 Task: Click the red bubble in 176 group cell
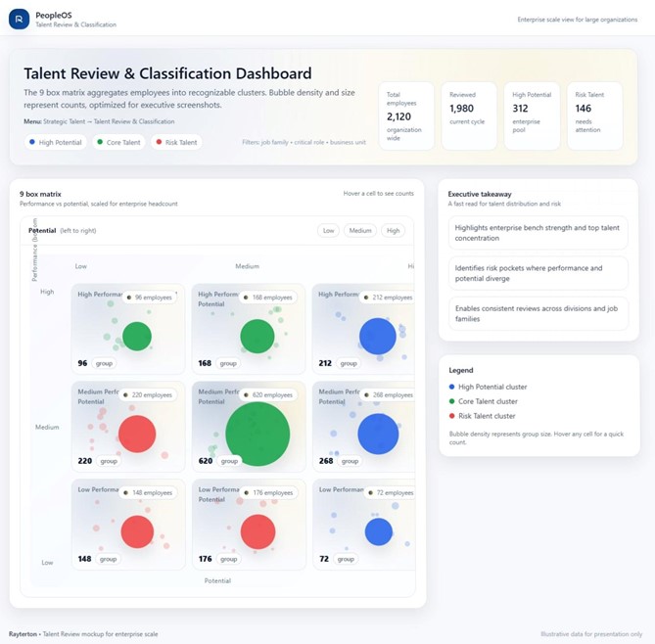point(257,531)
